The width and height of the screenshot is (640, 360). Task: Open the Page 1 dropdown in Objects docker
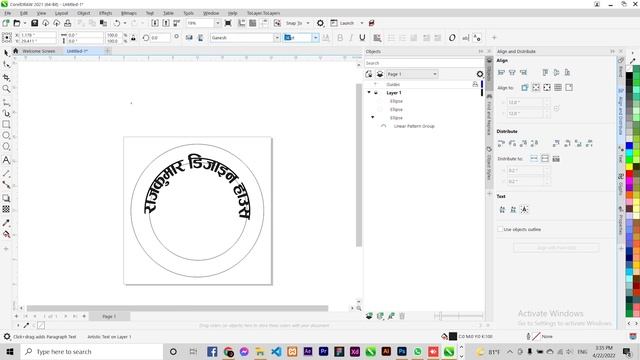[412, 74]
